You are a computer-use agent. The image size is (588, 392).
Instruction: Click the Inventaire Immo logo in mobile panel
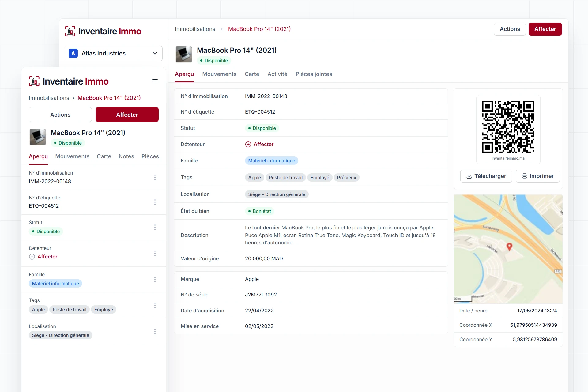click(69, 81)
